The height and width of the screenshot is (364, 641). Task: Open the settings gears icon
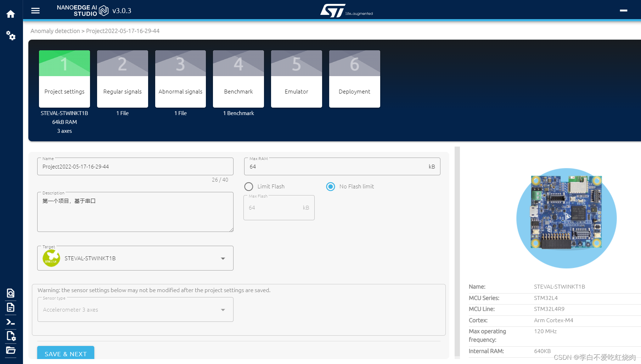pyautogui.click(x=11, y=35)
